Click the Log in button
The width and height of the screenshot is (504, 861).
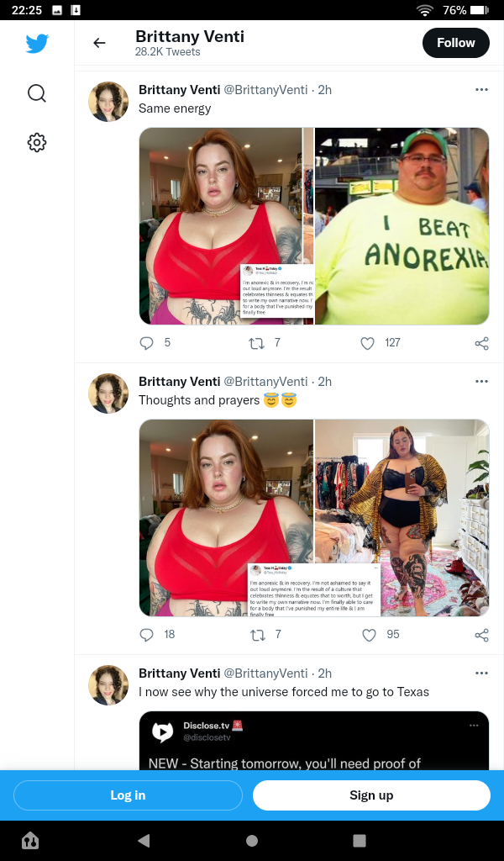pyautogui.click(x=128, y=795)
